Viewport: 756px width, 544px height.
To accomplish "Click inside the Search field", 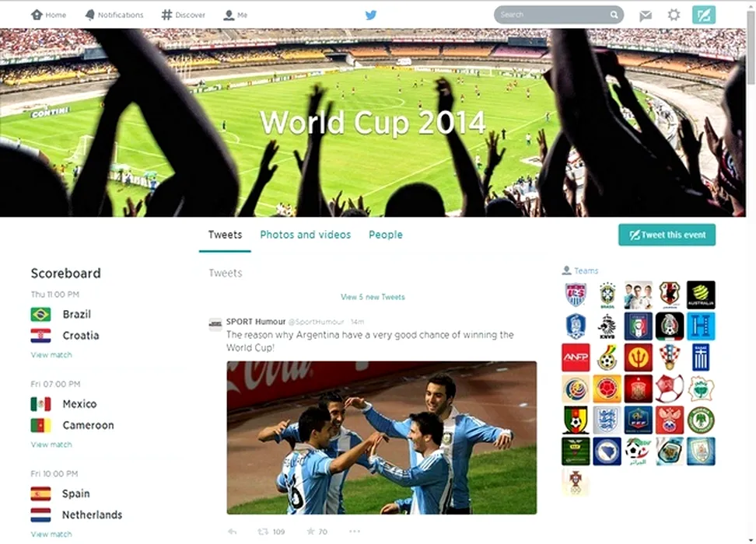I will [x=552, y=15].
